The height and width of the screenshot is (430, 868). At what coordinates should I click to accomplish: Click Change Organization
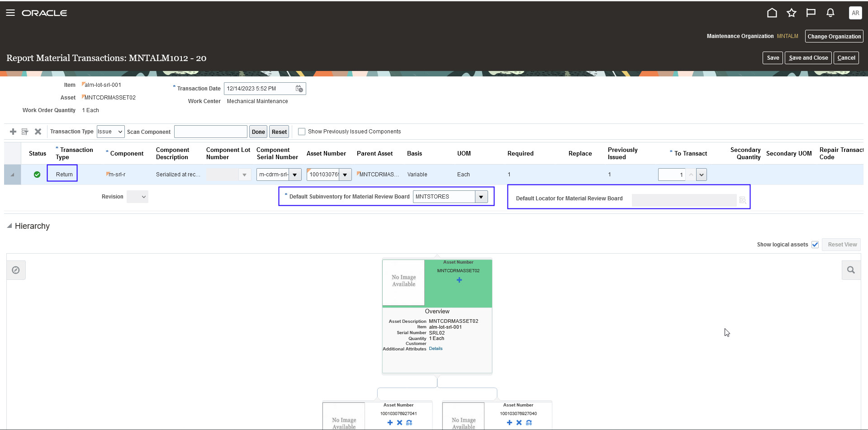coord(834,36)
